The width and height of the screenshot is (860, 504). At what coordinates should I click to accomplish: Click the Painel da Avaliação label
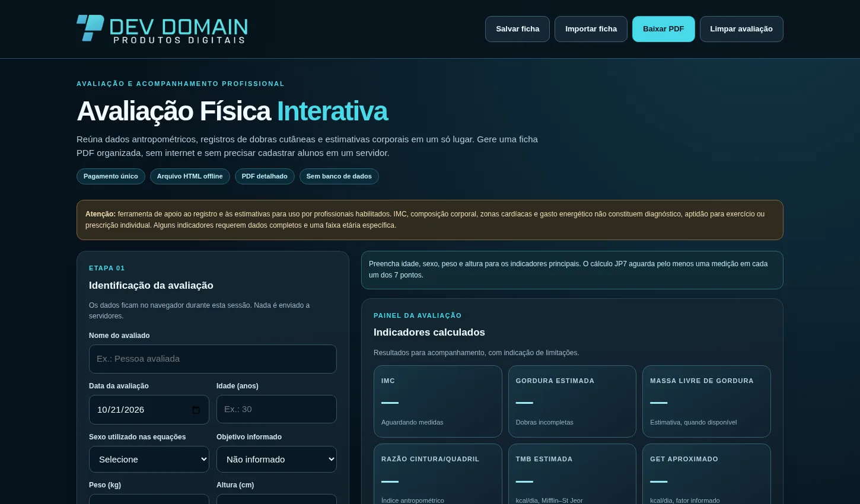[x=418, y=315]
